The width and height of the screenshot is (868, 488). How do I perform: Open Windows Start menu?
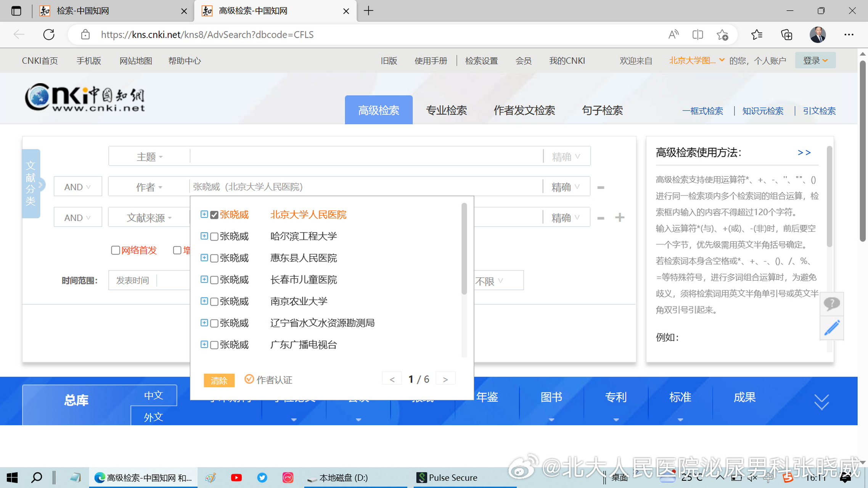(x=12, y=477)
